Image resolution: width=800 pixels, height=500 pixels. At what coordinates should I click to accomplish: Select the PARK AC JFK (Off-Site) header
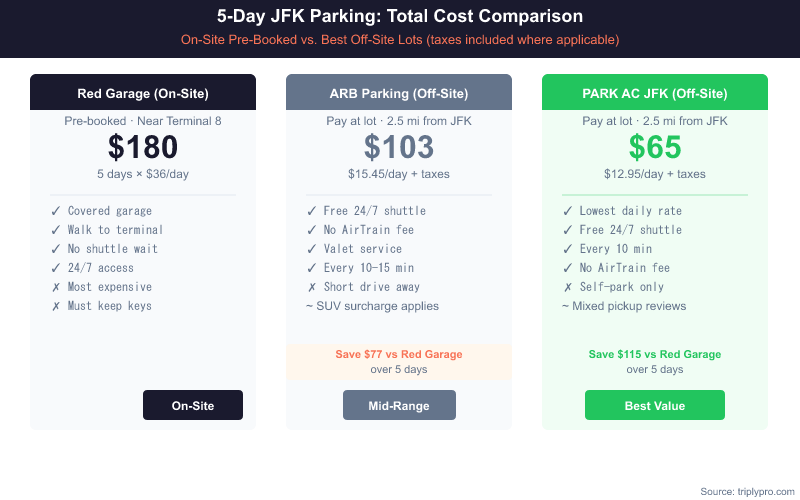tap(655, 94)
